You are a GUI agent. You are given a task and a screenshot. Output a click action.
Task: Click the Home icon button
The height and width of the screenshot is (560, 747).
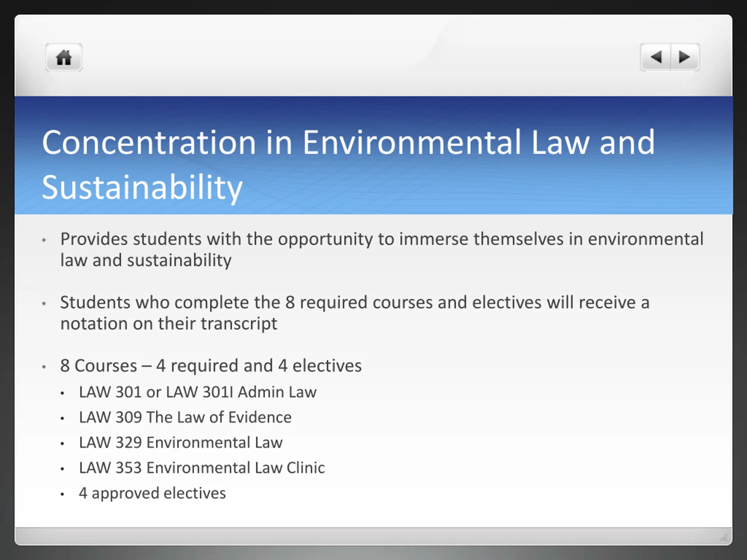64,57
